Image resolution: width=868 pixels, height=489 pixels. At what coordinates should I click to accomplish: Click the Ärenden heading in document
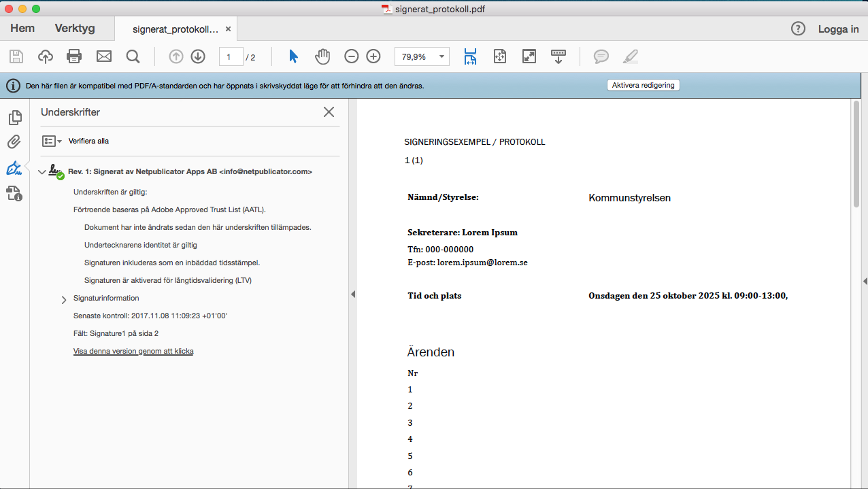coord(431,352)
